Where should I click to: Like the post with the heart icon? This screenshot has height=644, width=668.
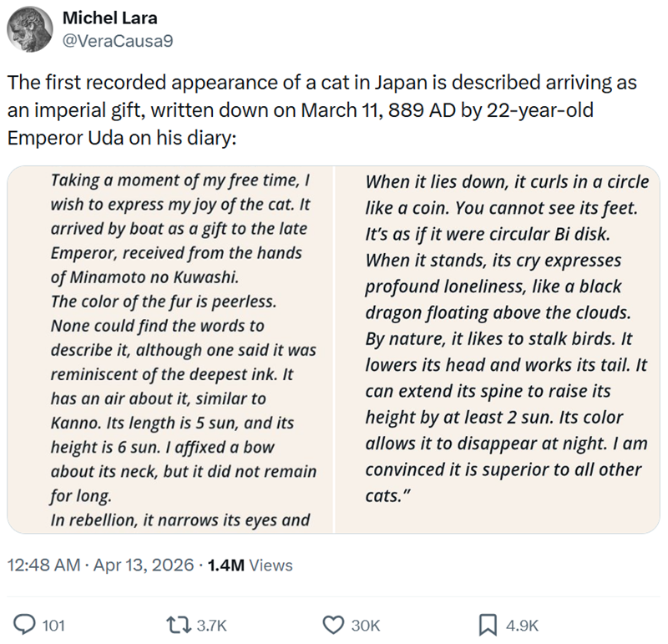tap(333, 623)
